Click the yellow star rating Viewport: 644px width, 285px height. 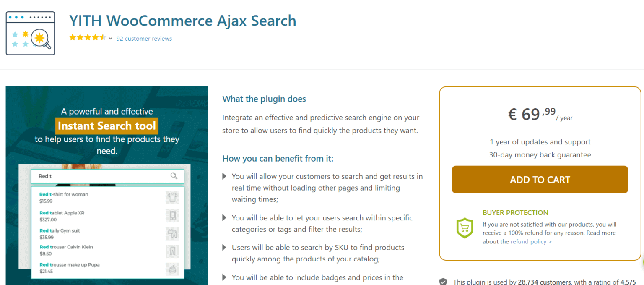87,38
